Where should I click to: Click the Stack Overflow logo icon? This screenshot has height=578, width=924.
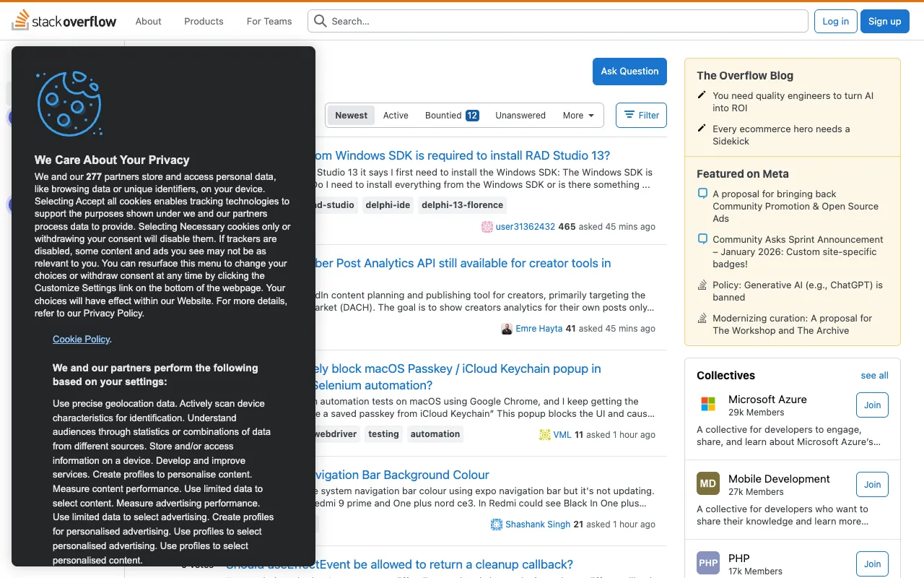[x=21, y=21]
